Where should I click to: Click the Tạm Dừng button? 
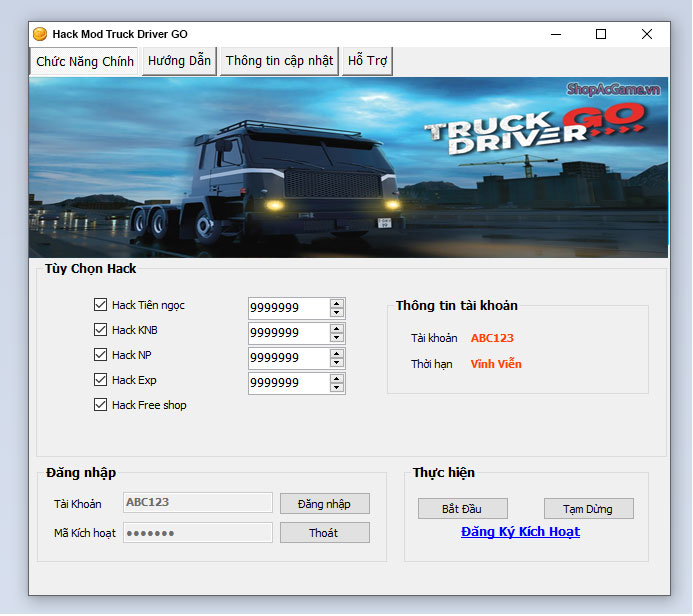[x=588, y=509]
